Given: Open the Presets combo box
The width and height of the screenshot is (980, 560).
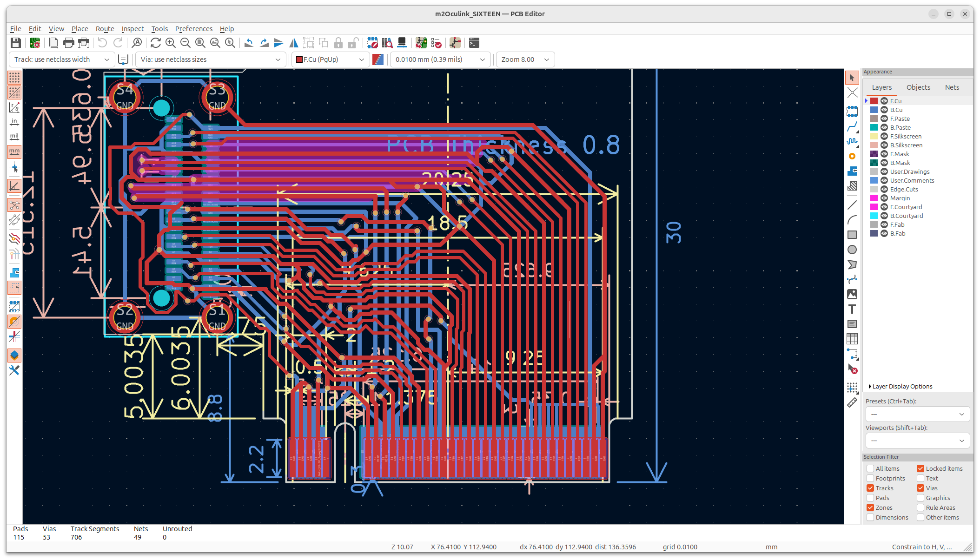Looking at the screenshot, I should pos(917,414).
